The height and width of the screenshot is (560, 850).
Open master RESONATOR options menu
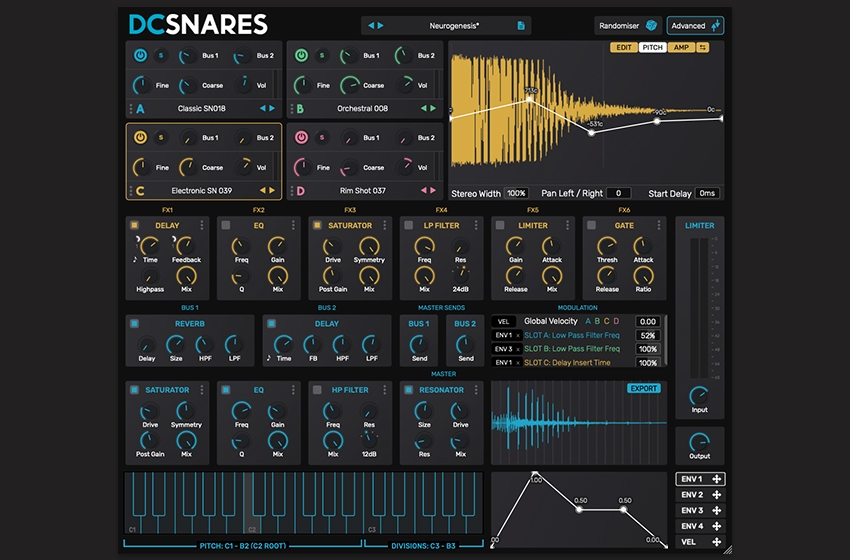pos(476,390)
